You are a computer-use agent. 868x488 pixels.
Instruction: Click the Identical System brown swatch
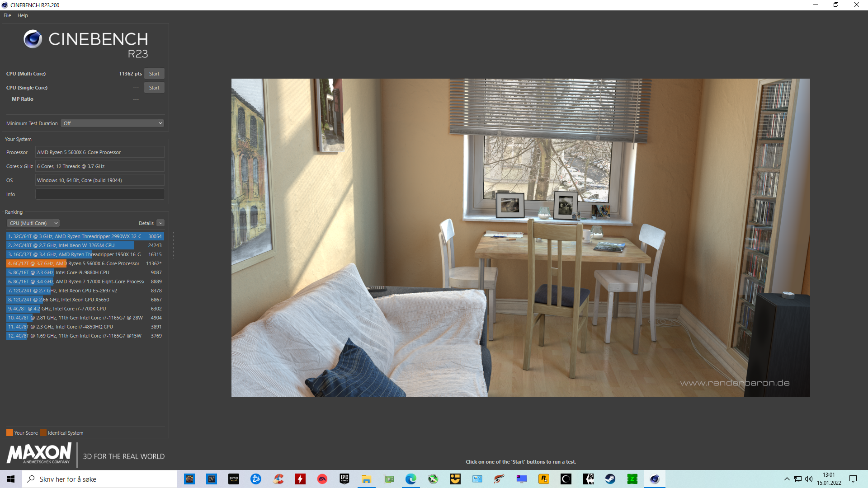click(43, 433)
